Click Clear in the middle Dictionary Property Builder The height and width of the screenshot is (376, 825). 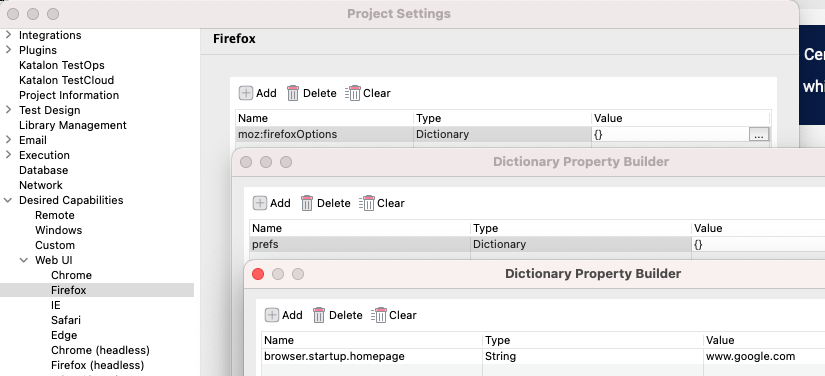coord(382,203)
